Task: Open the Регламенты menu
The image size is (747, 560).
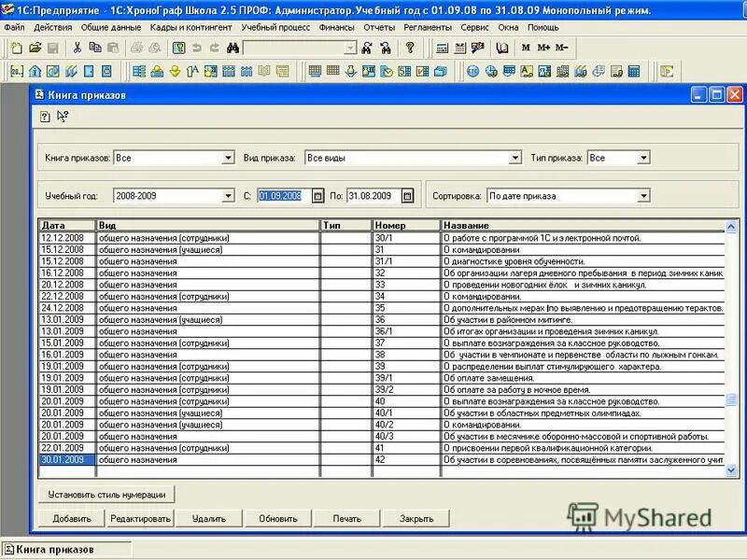Action: (x=428, y=27)
